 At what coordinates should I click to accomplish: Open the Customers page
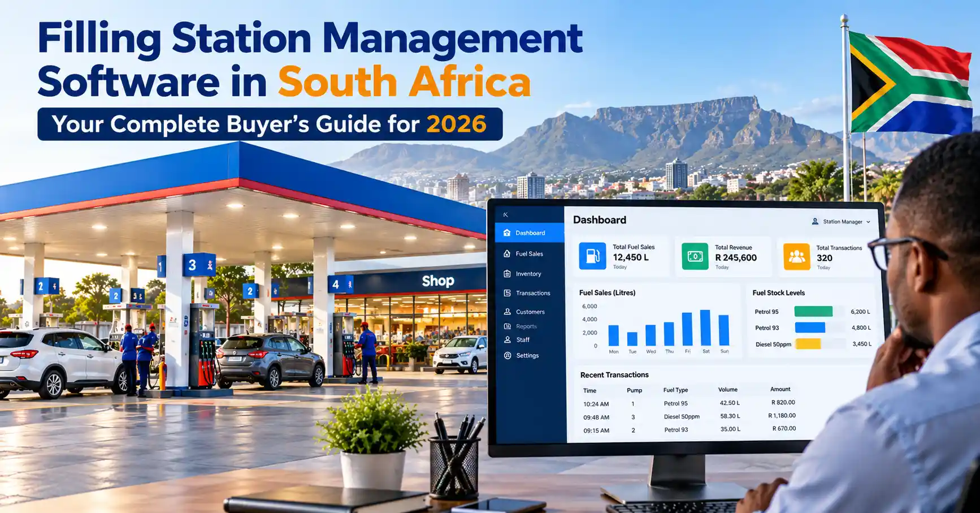530,312
